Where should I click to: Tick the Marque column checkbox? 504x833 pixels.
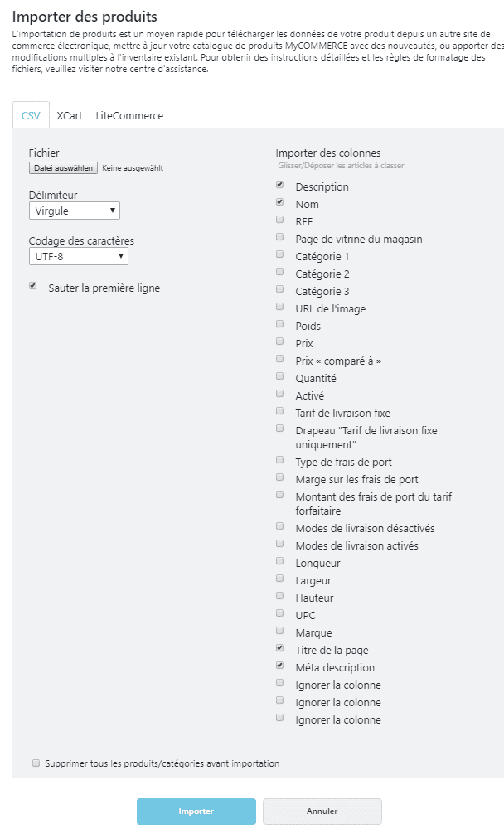pyautogui.click(x=280, y=631)
